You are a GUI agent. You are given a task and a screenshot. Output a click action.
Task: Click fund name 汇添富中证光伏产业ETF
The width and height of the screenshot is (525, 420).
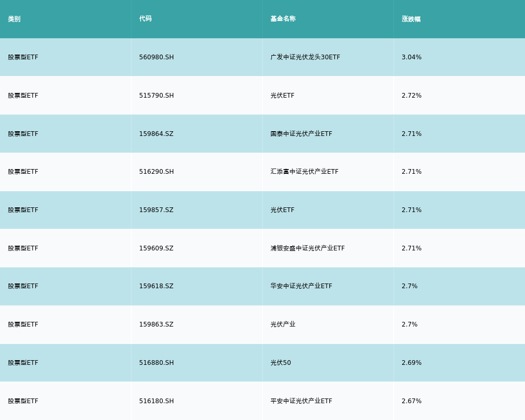pyautogui.click(x=304, y=172)
